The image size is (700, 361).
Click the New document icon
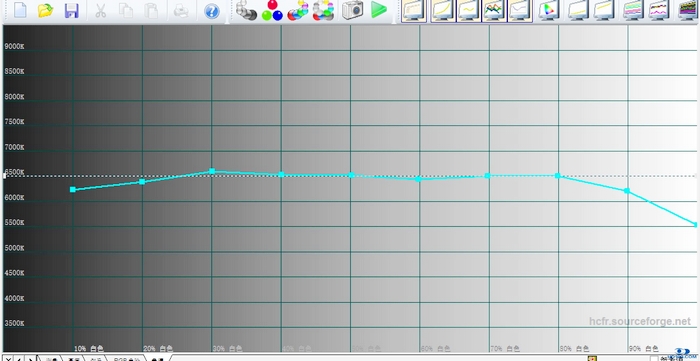point(20,11)
